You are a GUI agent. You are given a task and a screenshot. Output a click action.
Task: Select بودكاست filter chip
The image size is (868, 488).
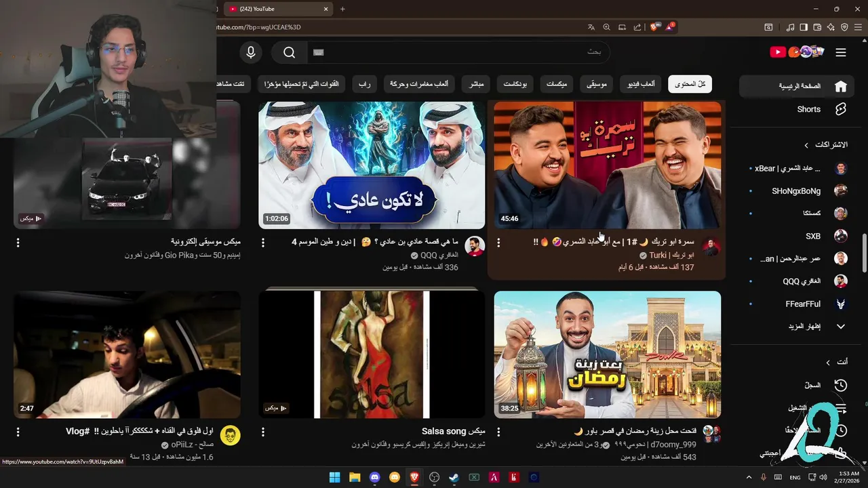click(x=515, y=84)
